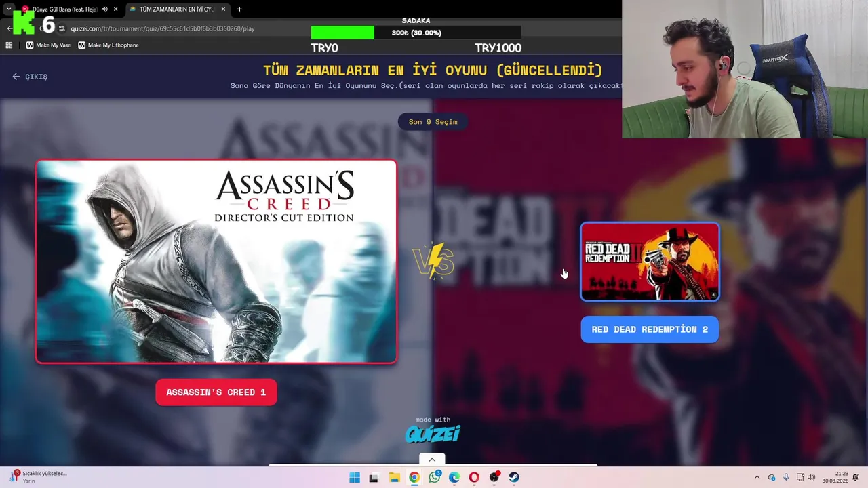Click the SADAKA green progress bar
This screenshot has width=868, height=488.
click(x=342, y=33)
